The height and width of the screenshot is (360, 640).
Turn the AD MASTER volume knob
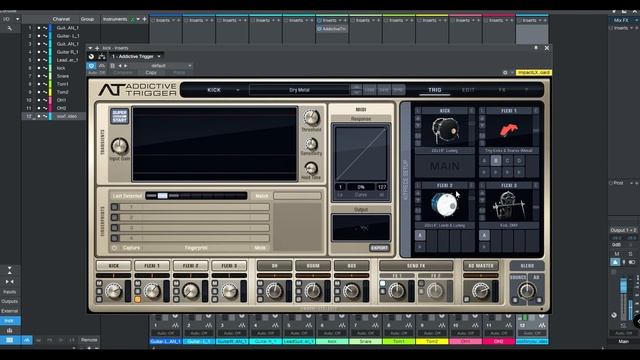pos(480,291)
